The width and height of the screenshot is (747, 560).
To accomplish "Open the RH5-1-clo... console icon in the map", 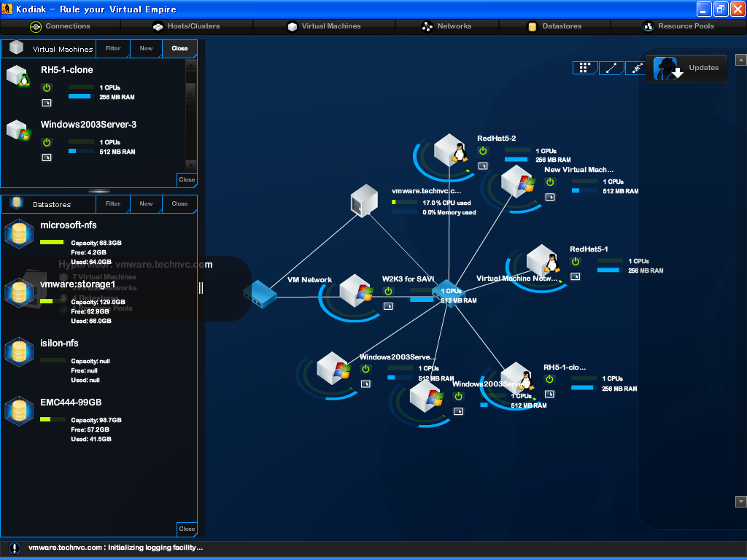I will (549, 394).
